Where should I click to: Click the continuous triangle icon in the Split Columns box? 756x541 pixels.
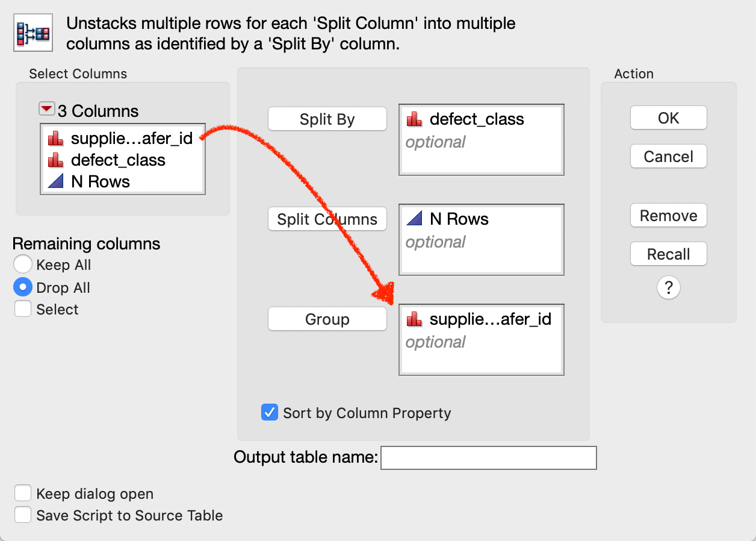[x=415, y=219]
